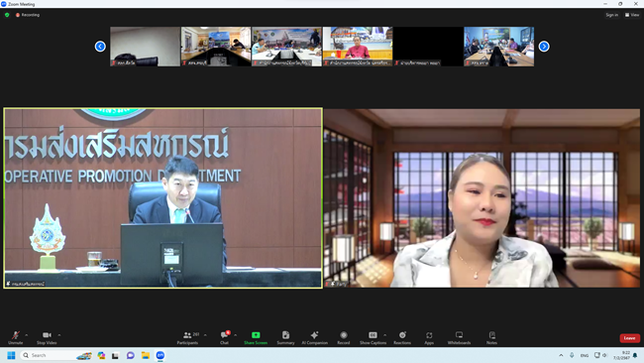
Task: Show next participant thumbnails
Action: click(544, 47)
